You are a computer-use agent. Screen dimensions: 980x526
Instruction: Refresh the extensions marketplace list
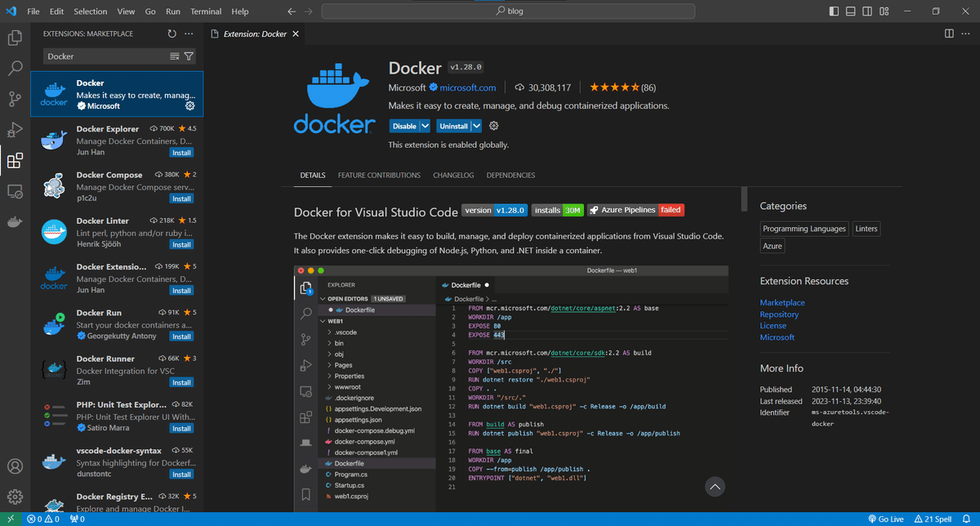[x=171, y=34]
